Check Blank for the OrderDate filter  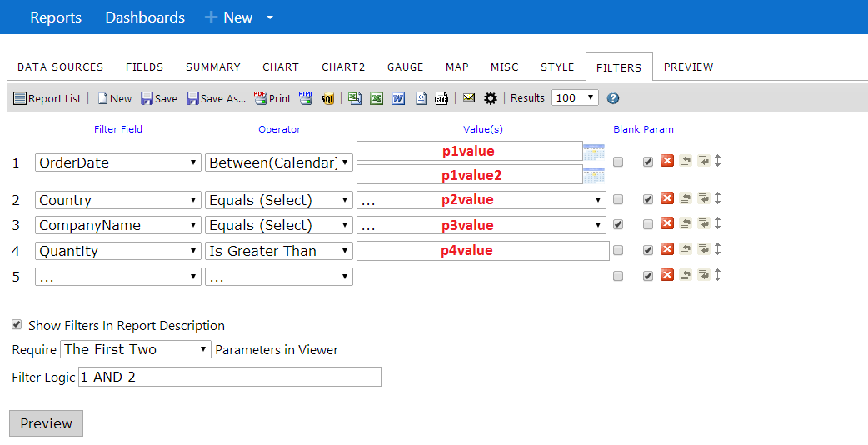pyautogui.click(x=618, y=162)
